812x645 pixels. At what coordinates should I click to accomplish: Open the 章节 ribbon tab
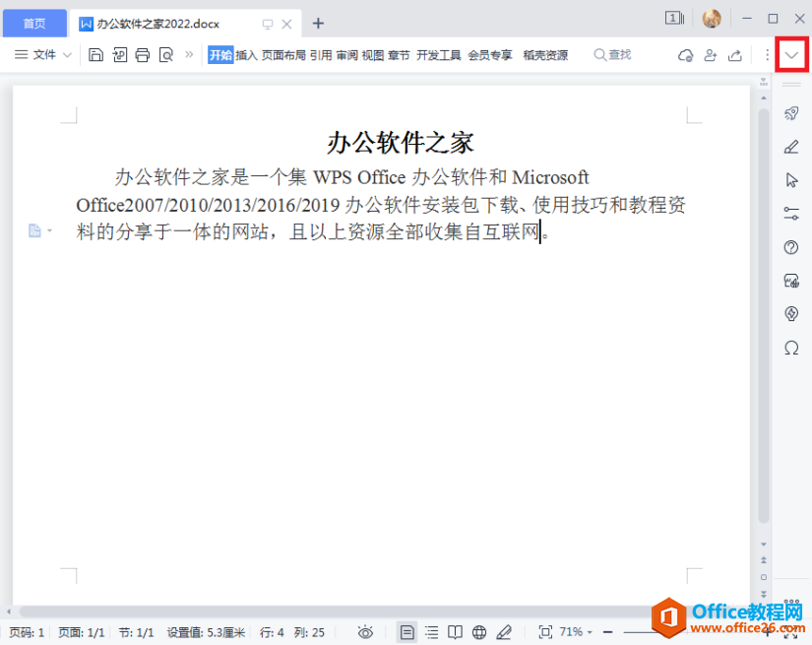[399, 55]
